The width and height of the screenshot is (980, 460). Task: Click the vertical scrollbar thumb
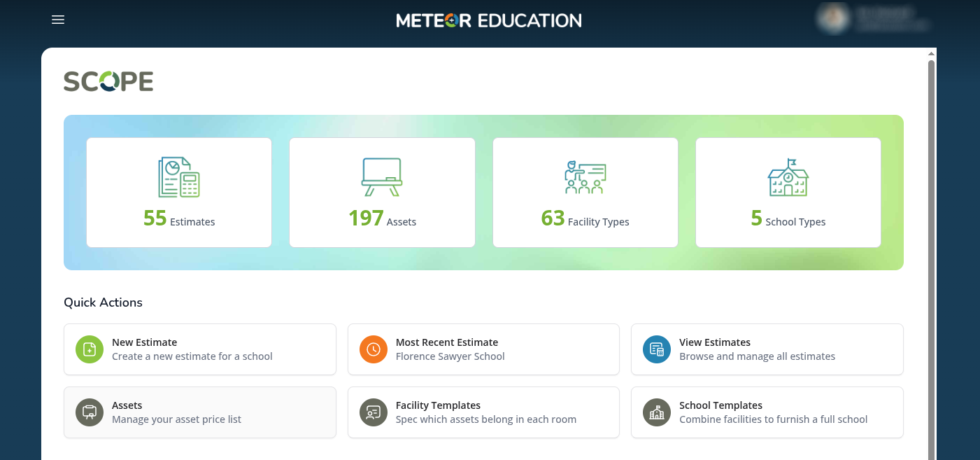click(x=931, y=259)
